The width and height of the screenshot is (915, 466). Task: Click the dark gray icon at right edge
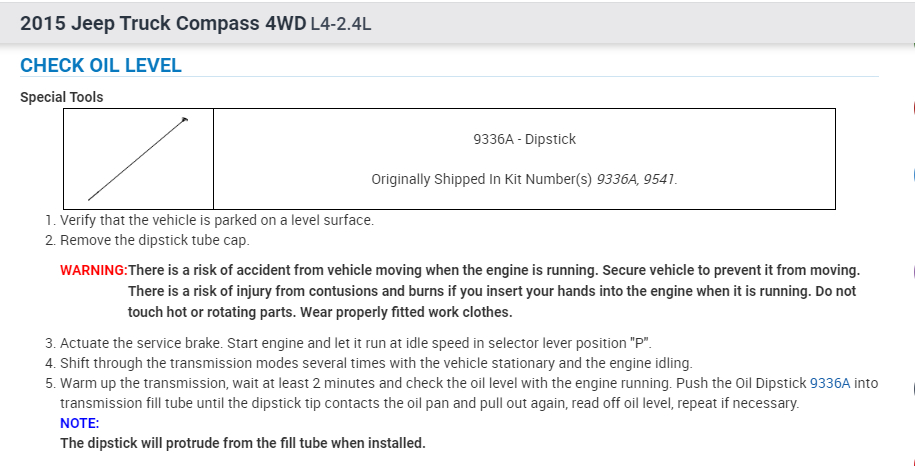[x=912, y=388]
